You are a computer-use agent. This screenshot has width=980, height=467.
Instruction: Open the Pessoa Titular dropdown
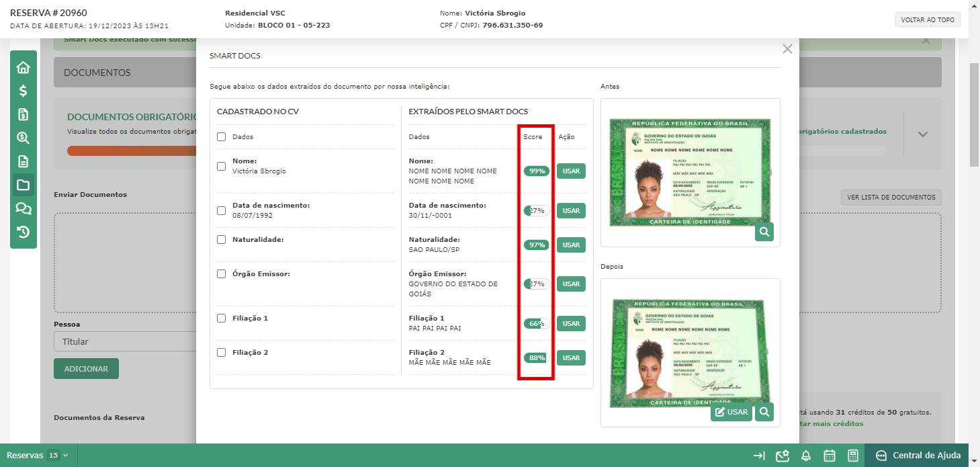pos(125,341)
